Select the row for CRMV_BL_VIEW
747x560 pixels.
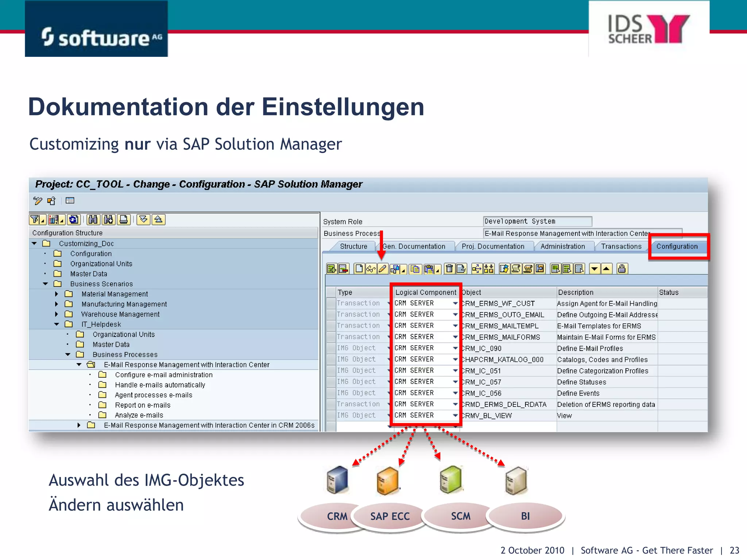click(x=331, y=416)
